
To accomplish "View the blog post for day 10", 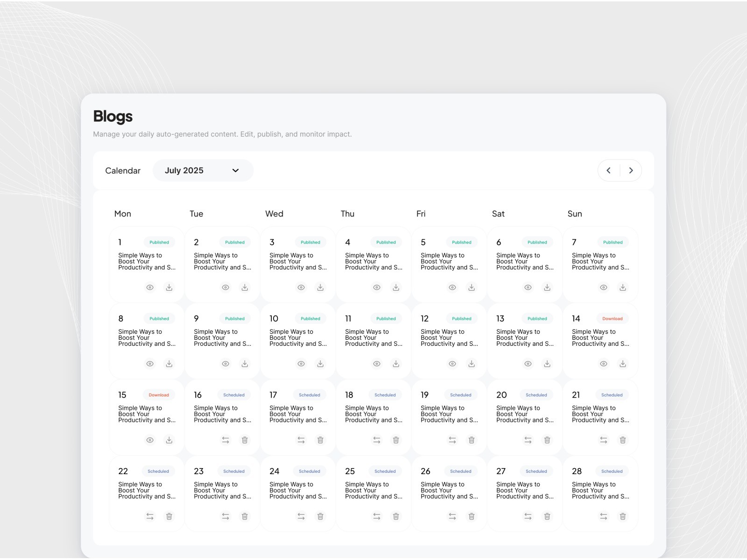I will 301,364.
